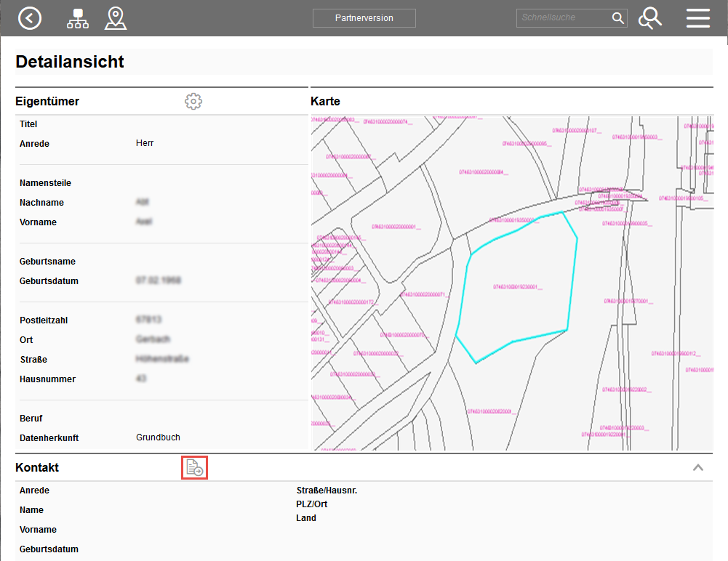Viewport: 728px width, 561px height.
Task: Open the map location pin icon
Action: coord(115,18)
